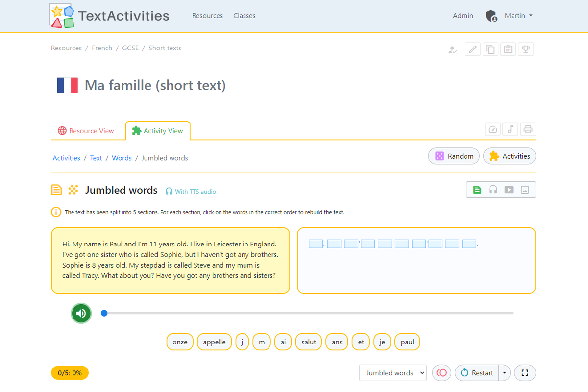Screen dimensions: 588x392
Task: Click the Activities breadcrumb link
Action: coord(67,158)
